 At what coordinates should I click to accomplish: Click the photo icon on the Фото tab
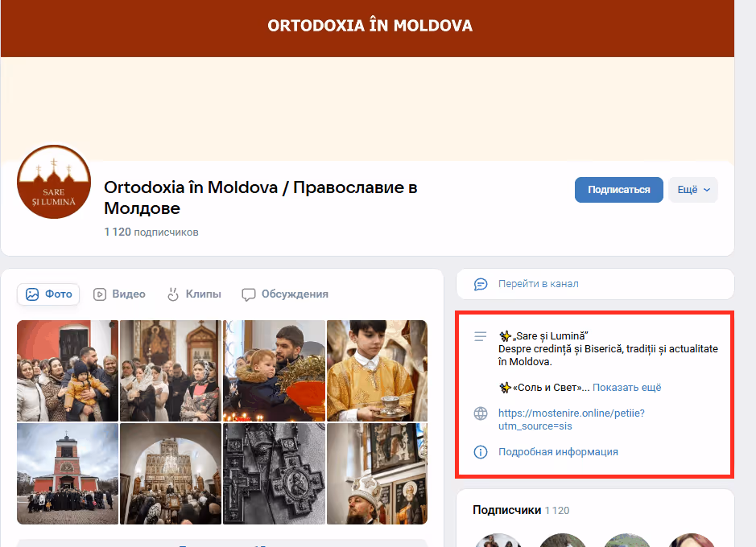[x=32, y=294]
